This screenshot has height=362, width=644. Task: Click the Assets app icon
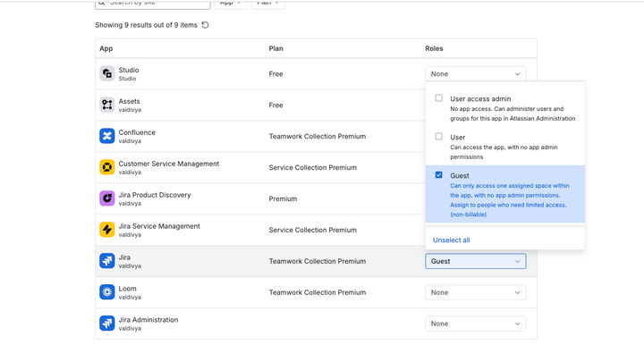(106, 105)
